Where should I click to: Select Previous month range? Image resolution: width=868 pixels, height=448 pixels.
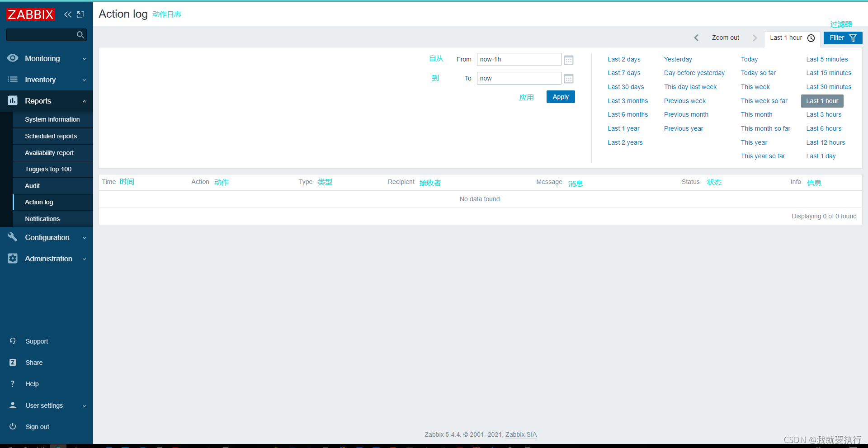coord(686,114)
